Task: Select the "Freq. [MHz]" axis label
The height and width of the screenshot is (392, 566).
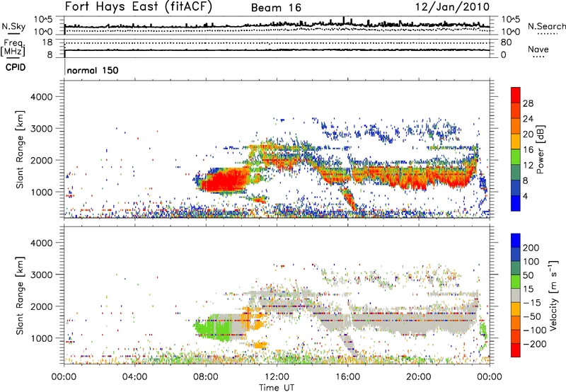Action: (x=13, y=47)
